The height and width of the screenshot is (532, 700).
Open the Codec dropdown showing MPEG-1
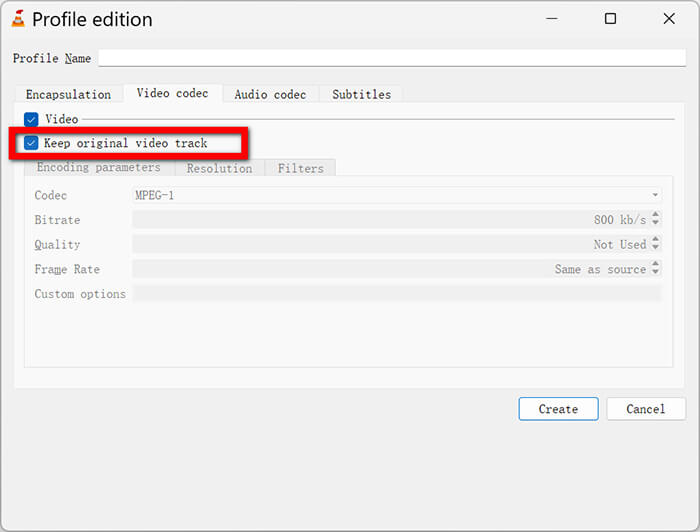[x=397, y=195]
